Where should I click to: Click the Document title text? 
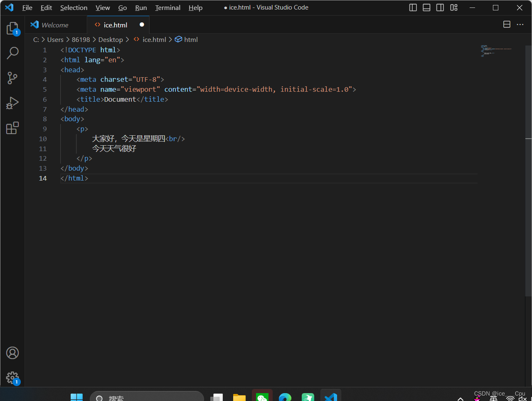pyautogui.click(x=120, y=99)
